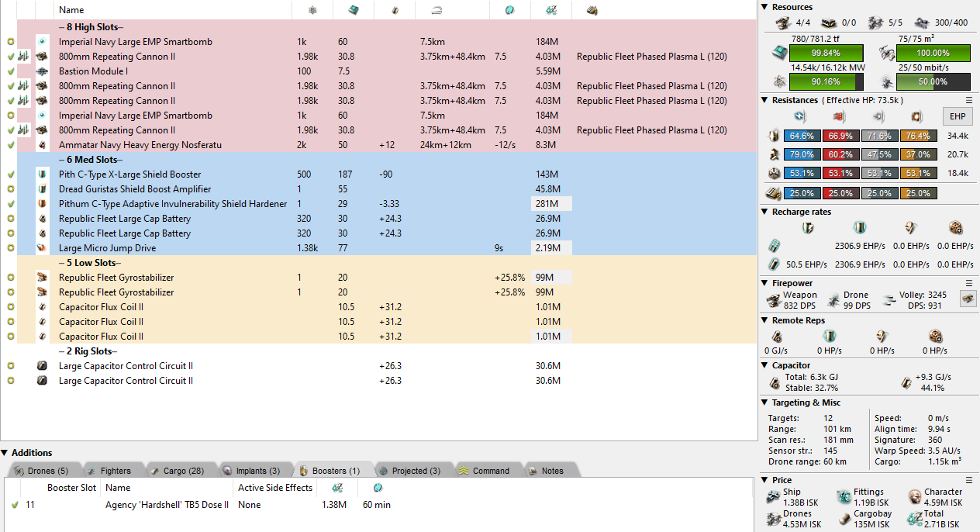Click the Firepower panel's weapon toggle icon button
Image resolution: width=980 pixels, height=532 pixels.
click(968, 299)
